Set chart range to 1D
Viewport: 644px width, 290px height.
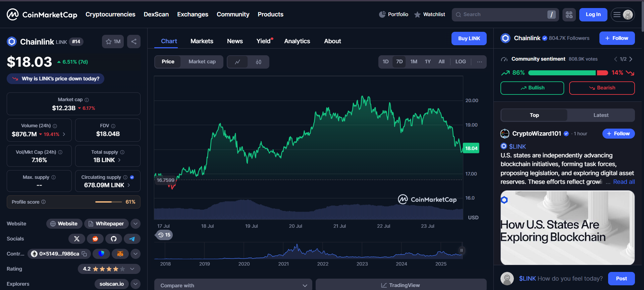click(386, 62)
